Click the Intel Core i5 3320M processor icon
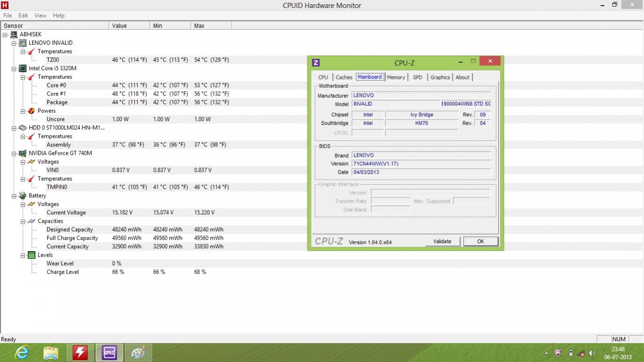The width and height of the screenshot is (644, 362). 23,68
